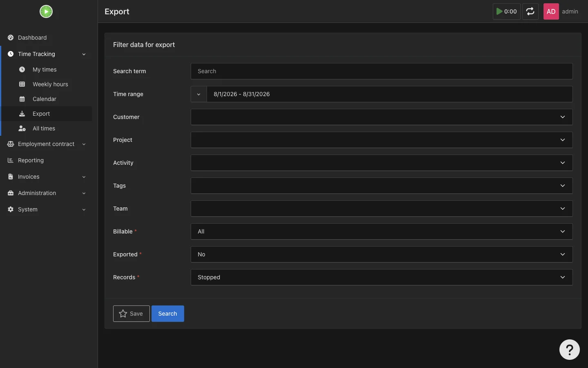Click the Invoices document icon

pyautogui.click(x=11, y=177)
